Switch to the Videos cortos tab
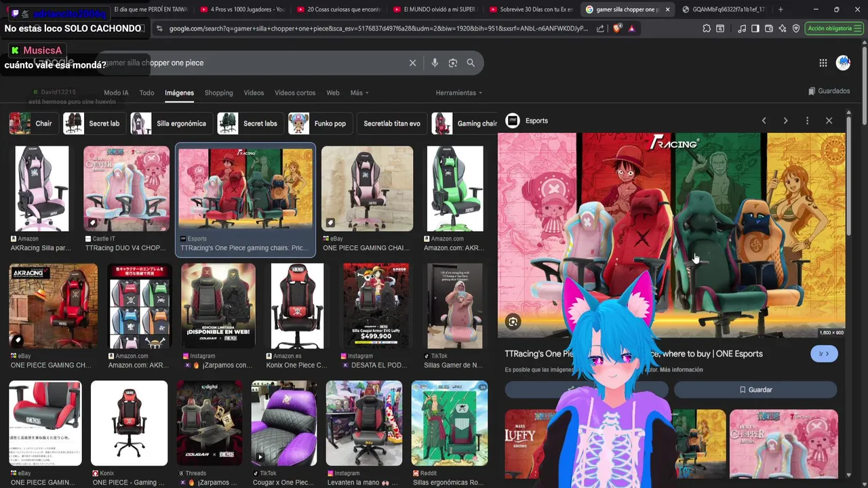Screen dimensions: 868x488 [x=295, y=93]
